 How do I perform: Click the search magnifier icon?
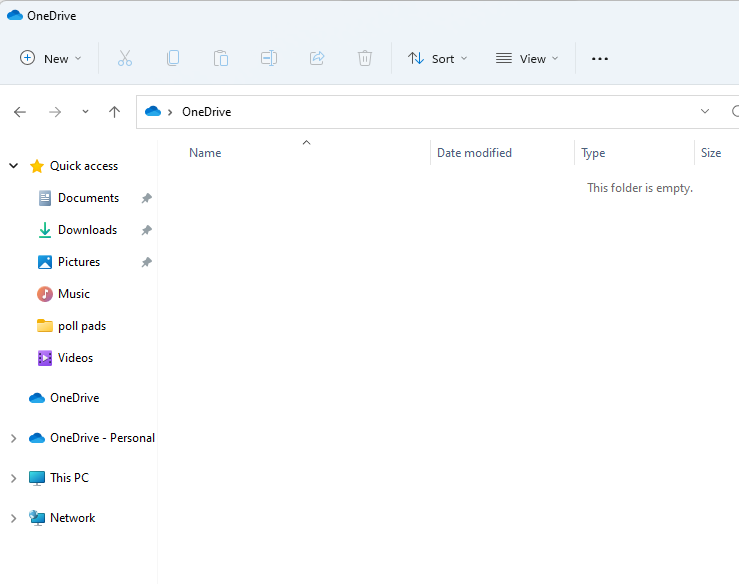point(735,112)
